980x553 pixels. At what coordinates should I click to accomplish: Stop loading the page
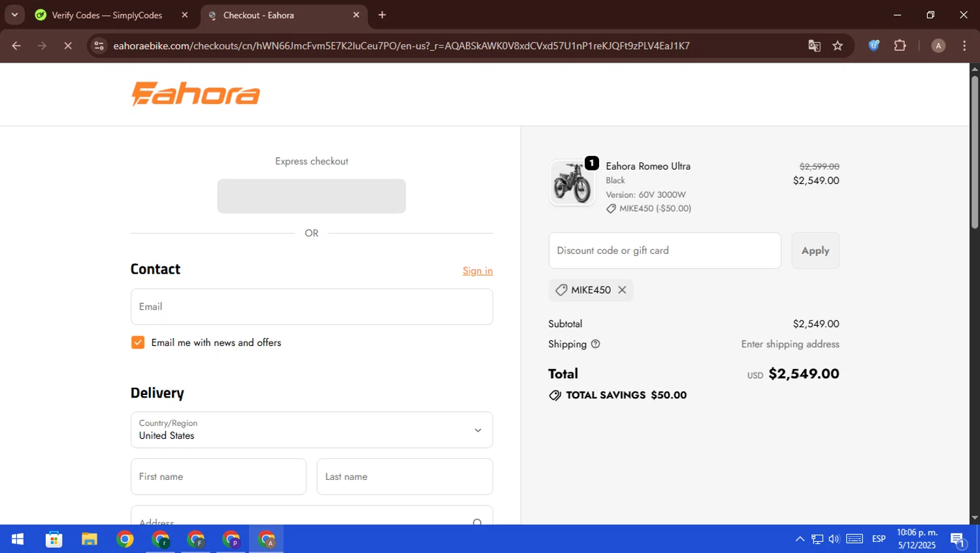pyautogui.click(x=67, y=46)
